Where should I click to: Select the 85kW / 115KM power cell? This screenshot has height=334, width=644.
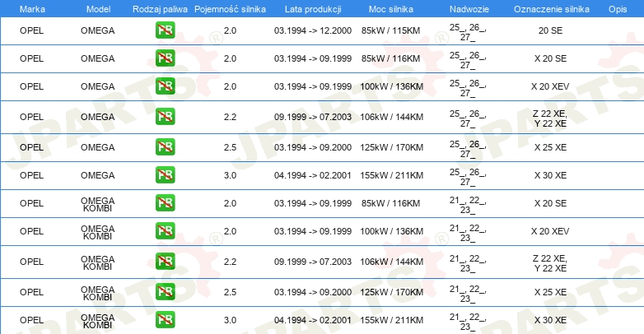[x=390, y=30]
